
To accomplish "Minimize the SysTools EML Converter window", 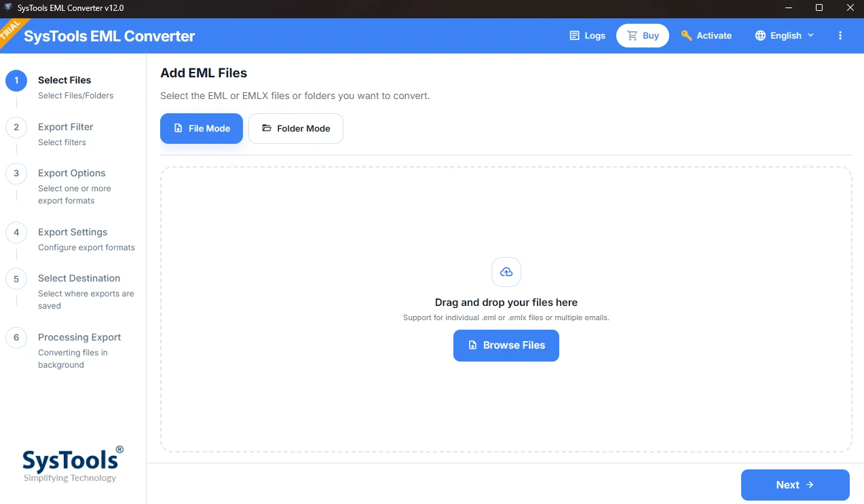I will tap(789, 8).
